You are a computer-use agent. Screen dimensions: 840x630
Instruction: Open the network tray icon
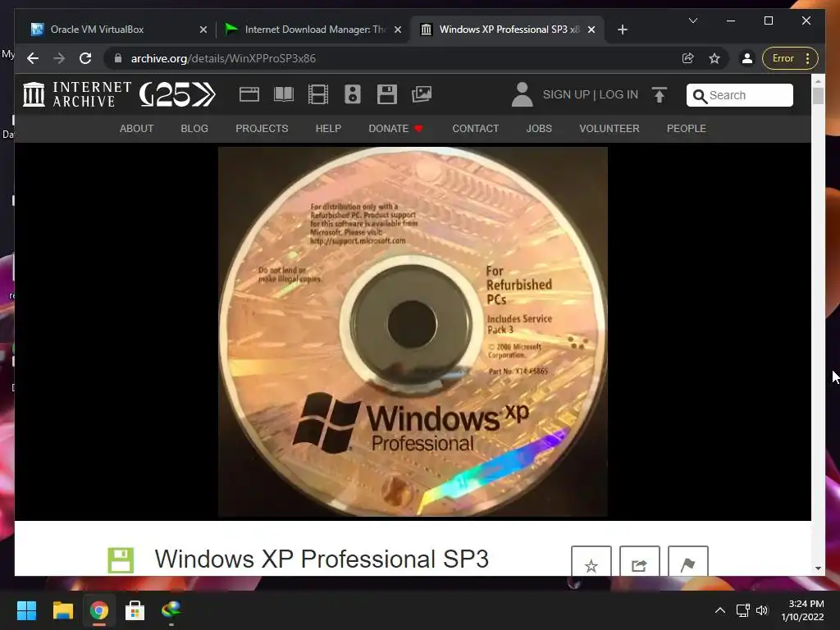742,610
